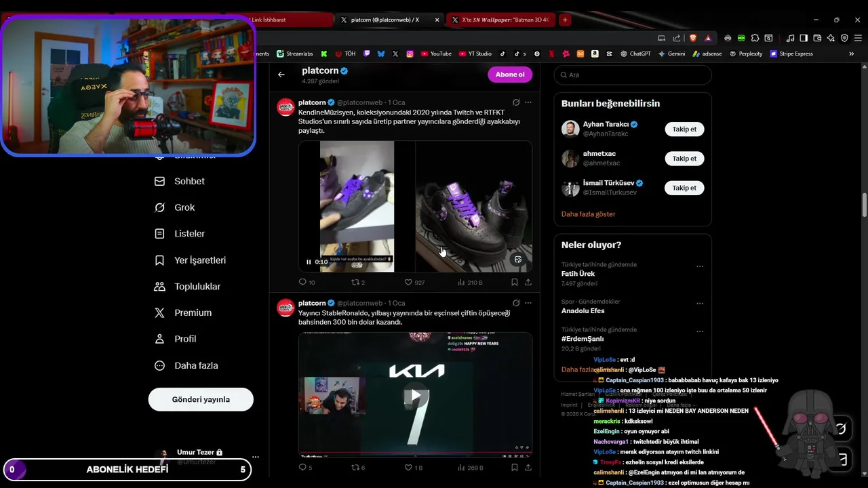Expand hidden bookmarks chevron
The height and width of the screenshot is (488, 868).
tap(852, 54)
